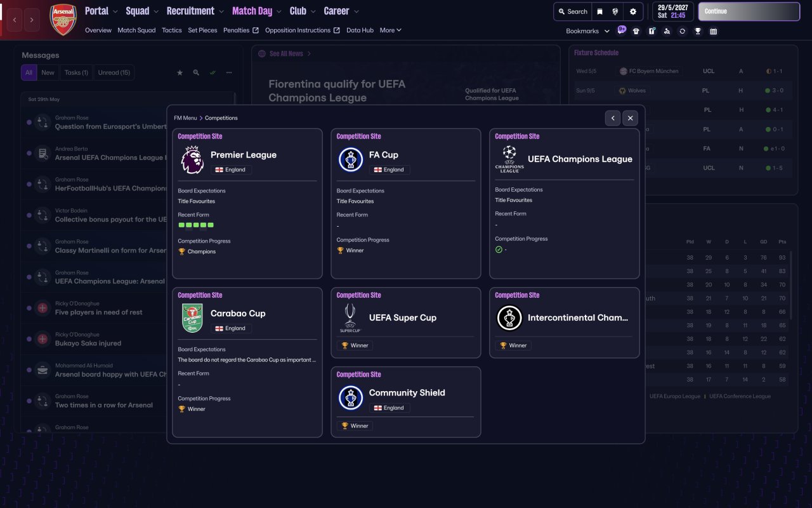This screenshot has width=812, height=508.
Task: Select the Tasks (1) messages filter
Action: (x=76, y=72)
